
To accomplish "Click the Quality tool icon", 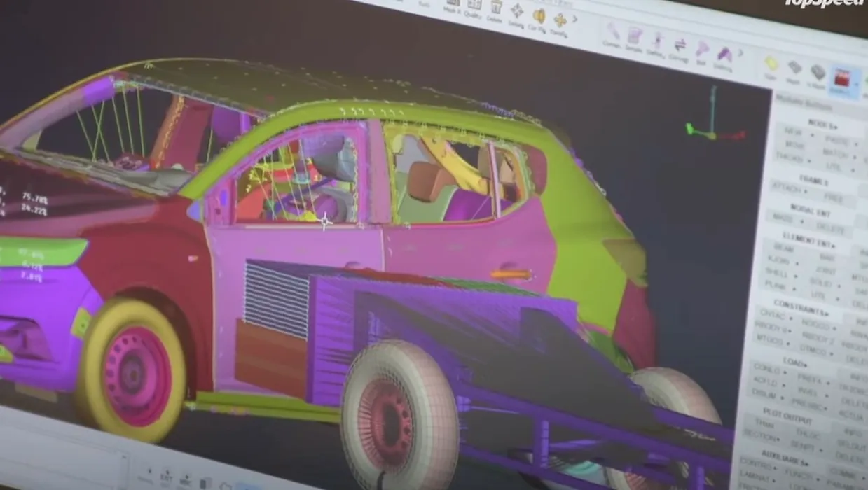I will [x=474, y=4].
